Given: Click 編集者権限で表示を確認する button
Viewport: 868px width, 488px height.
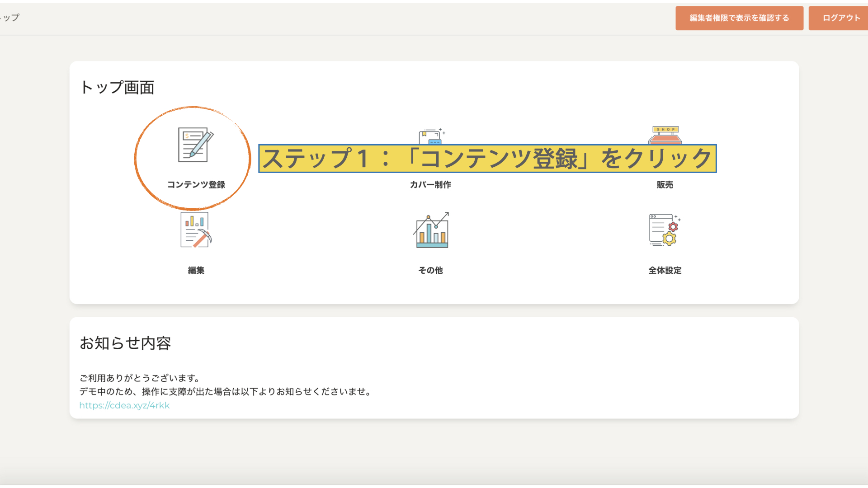Looking at the screenshot, I should click(739, 18).
